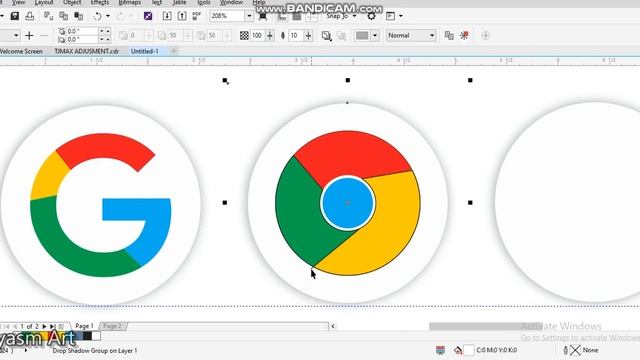Switch to the Untitled-1 document tab
This screenshot has height=360, width=640.
[144, 51]
